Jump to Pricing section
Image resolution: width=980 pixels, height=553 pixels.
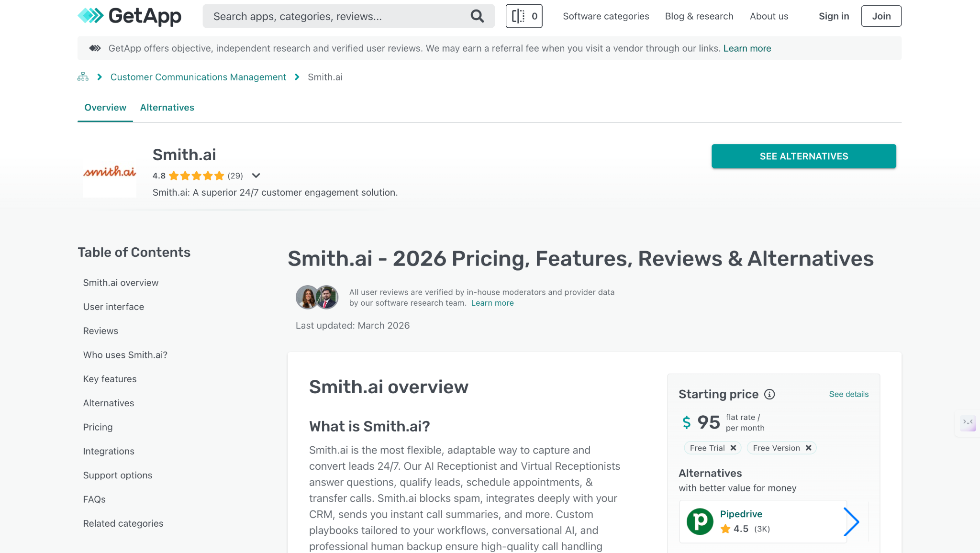98,427
